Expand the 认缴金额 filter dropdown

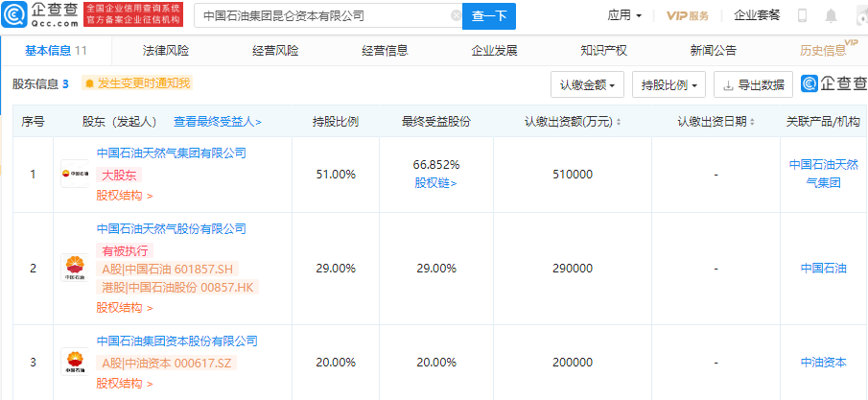pyautogui.click(x=587, y=84)
